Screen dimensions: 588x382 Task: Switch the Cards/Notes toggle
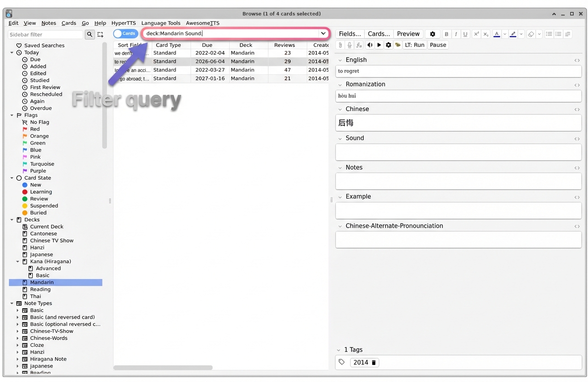point(125,33)
